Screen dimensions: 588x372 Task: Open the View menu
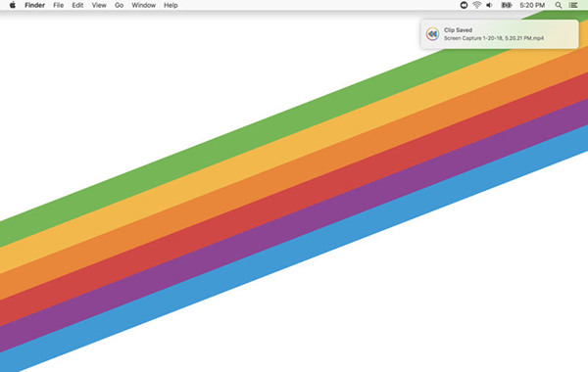pos(99,5)
